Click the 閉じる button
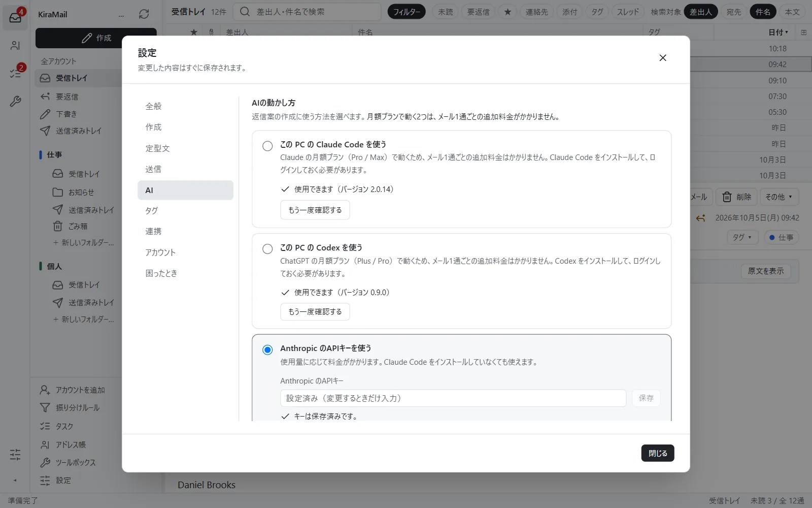The height and width of the screenshot is (508, 812). (658, 453)
